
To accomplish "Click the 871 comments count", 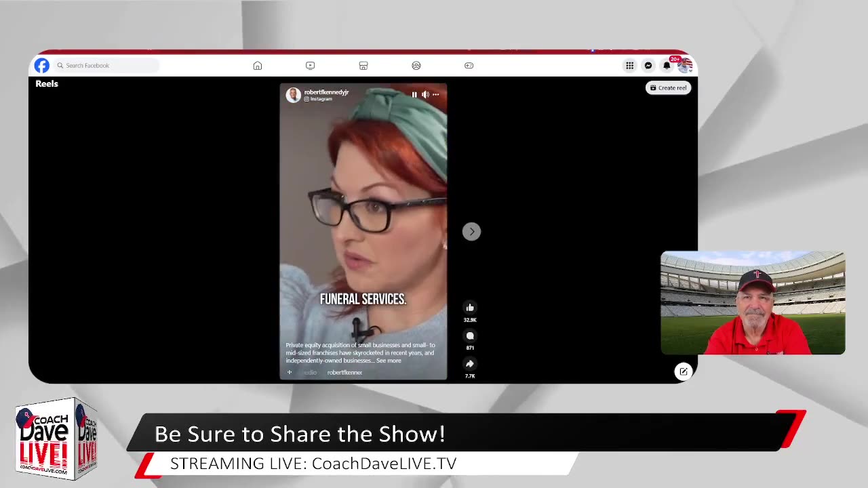I will pyautogui.click(x=470, y=348).
